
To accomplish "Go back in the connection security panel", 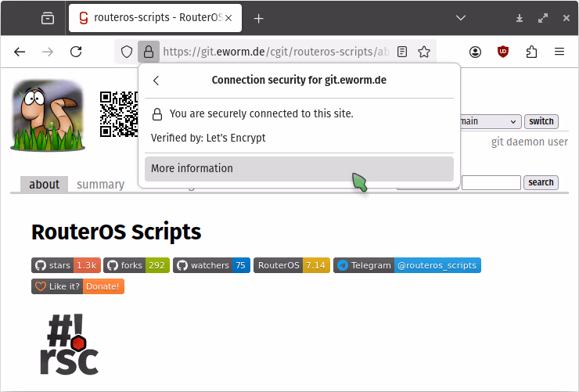I will pyautogui.click(x=156, y=80).
